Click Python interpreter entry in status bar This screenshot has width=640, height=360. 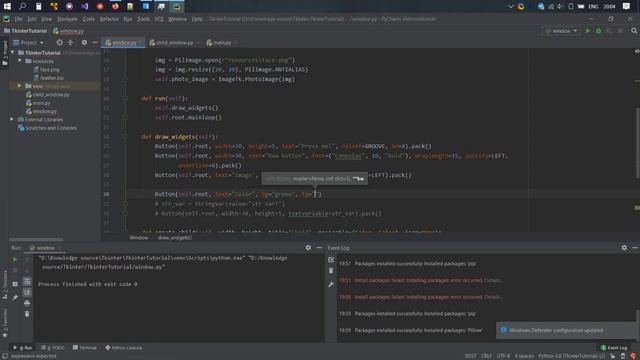(571, 356)
